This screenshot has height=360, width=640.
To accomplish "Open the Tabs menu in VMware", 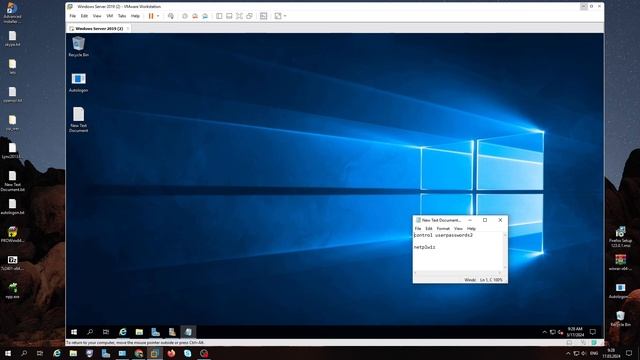I will [122, 16].
